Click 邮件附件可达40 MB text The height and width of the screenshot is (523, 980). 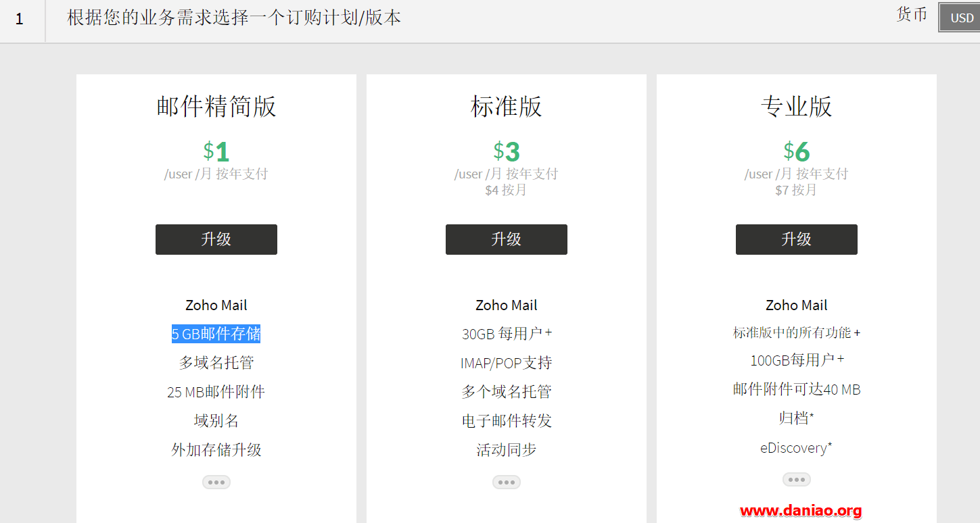(797, 389)
